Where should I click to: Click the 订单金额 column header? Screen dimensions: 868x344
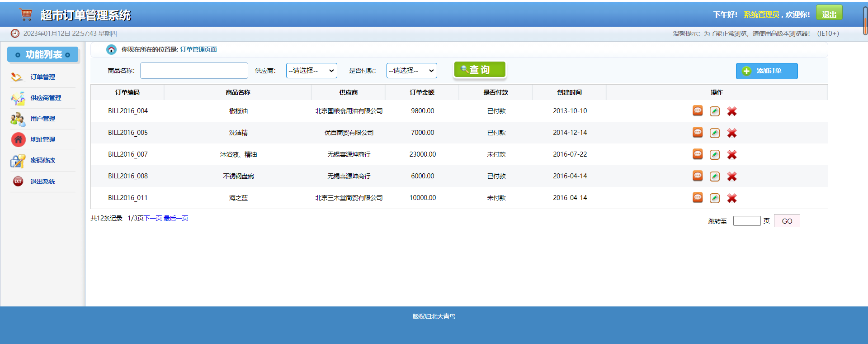422,92
